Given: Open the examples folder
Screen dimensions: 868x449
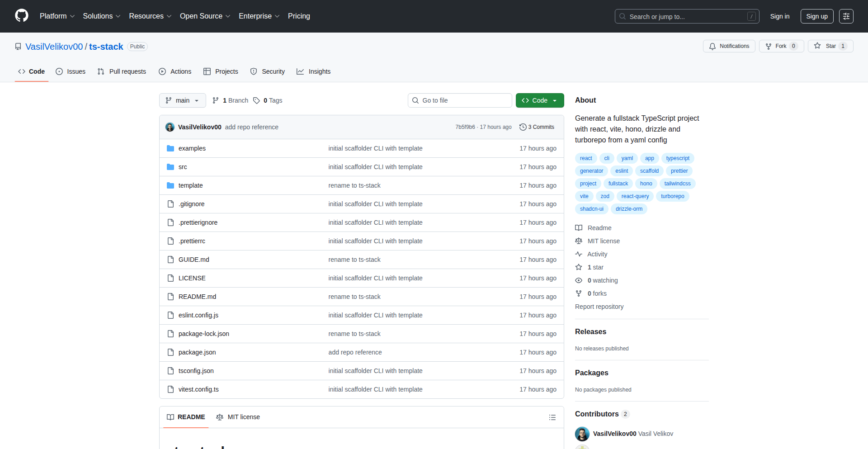Looking at the screenshot, I should tap(192, 148).
